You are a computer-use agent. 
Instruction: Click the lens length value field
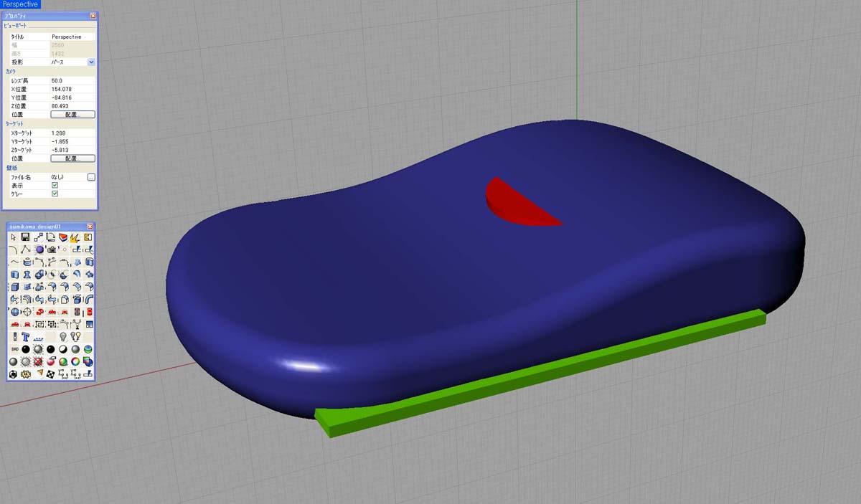72,81
